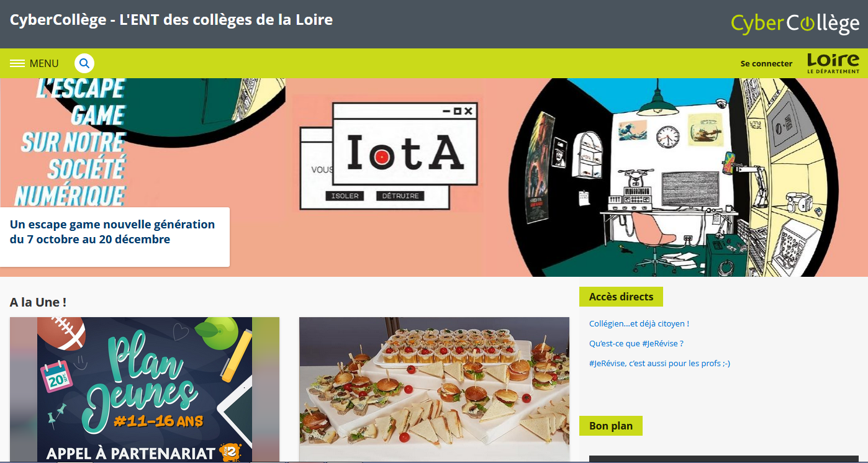Open the sandwich buffet photo article
The height and width of the screenshot is (463, 868).
coord(434,390)
